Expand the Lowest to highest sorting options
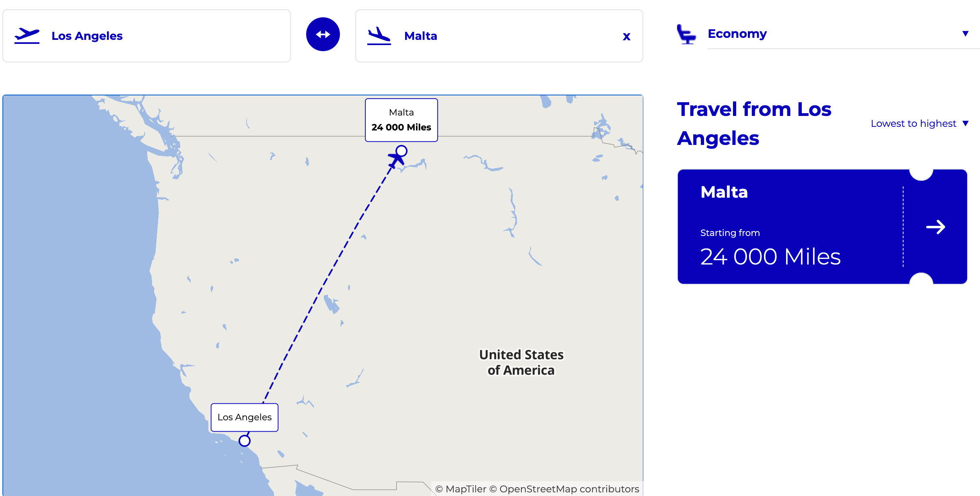This screenshot has height=496, width=980. point(920,123)
